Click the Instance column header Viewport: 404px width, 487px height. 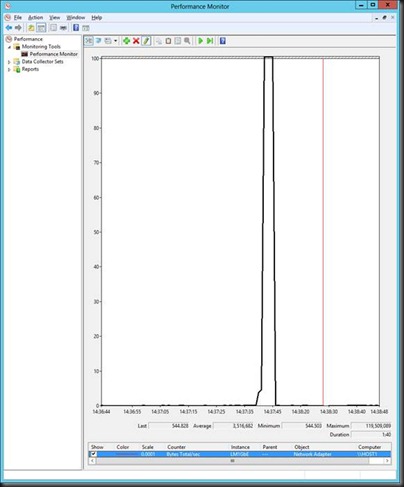[240, 447]
